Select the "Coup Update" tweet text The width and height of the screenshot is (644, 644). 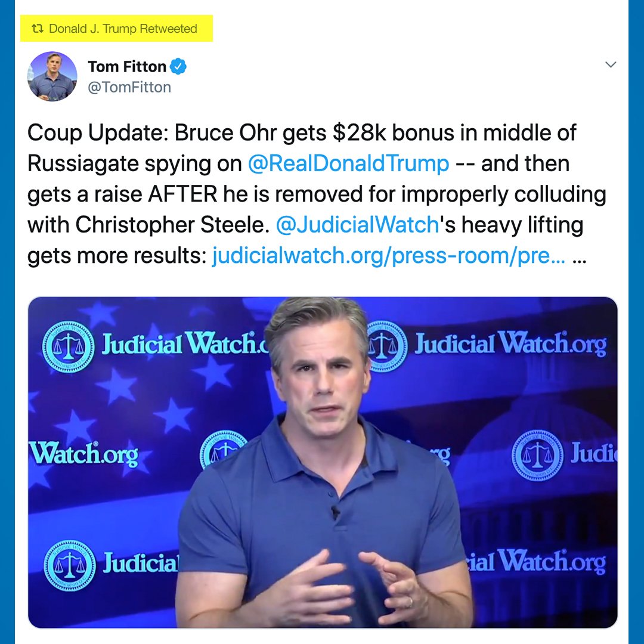(317, 194)
